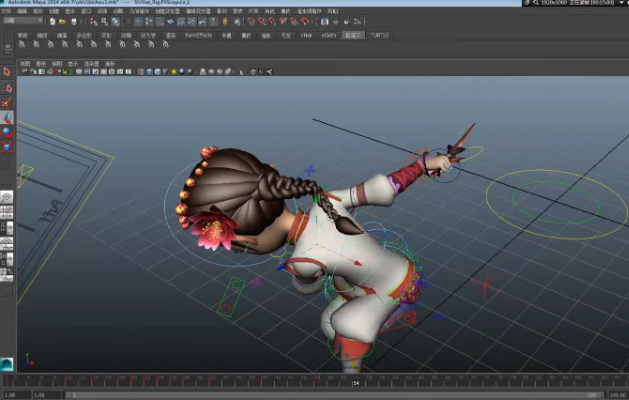Switch to single perspective view layout
The image size is (629, 400).
6,197
